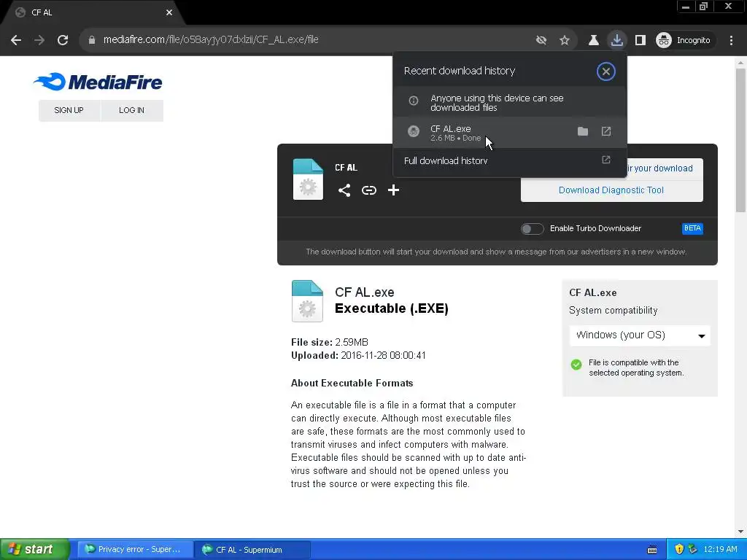Click the BETA badge
The width and height of the screenshot is (747, 560).
click(692, 228)
